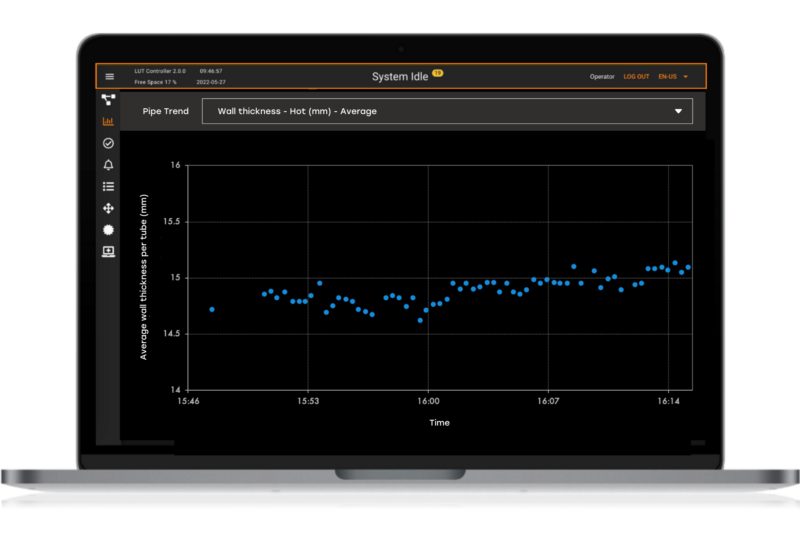Click the lowest data point just before 16:00
This screenshot has height=533, width=800.
pyautogui.click(x=420, y=320)
